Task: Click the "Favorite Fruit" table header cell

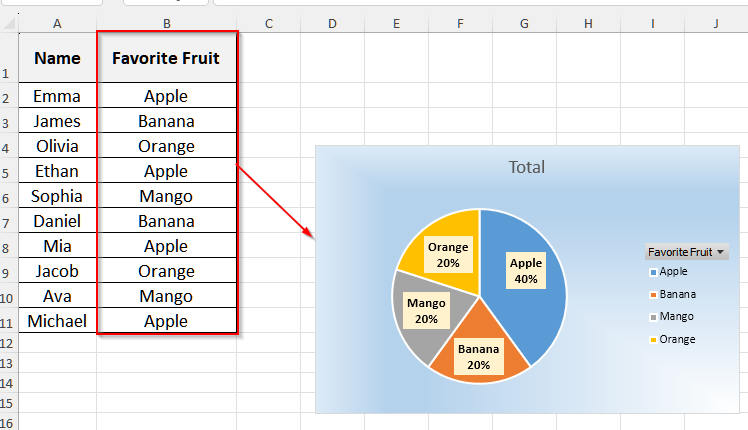Action: (x=166, y=59)
